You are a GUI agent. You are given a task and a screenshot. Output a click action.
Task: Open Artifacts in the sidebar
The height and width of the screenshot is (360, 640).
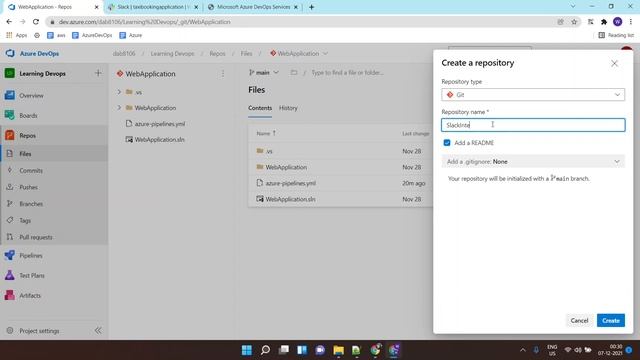tap(30, 296)
